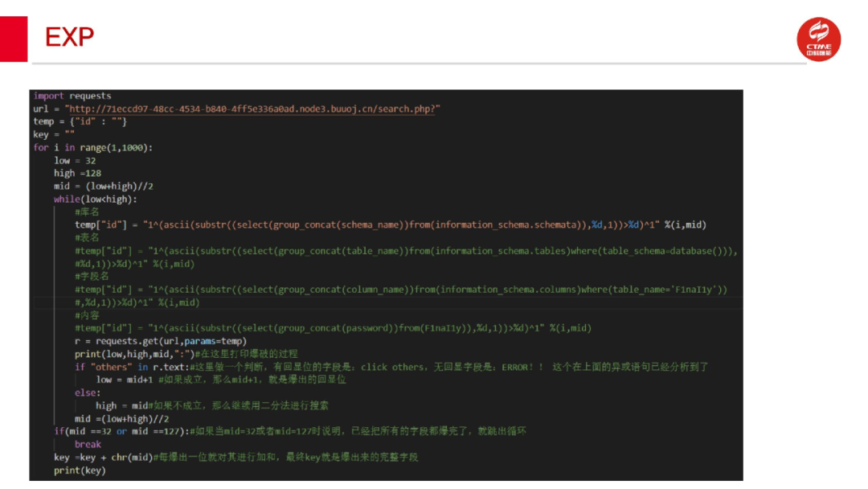
Task: Click the line 'low = 32'
Action: click(75, 161)
